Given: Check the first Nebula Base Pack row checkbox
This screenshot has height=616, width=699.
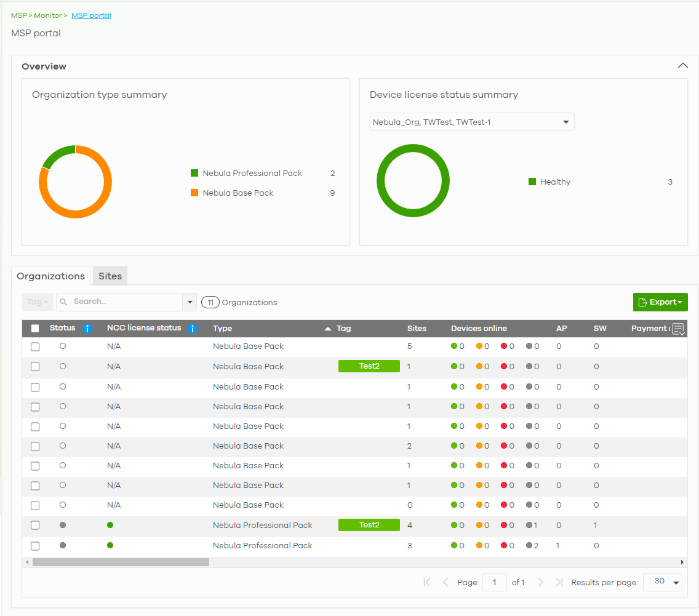Looking at the screenshot, I should coord(35,346).
